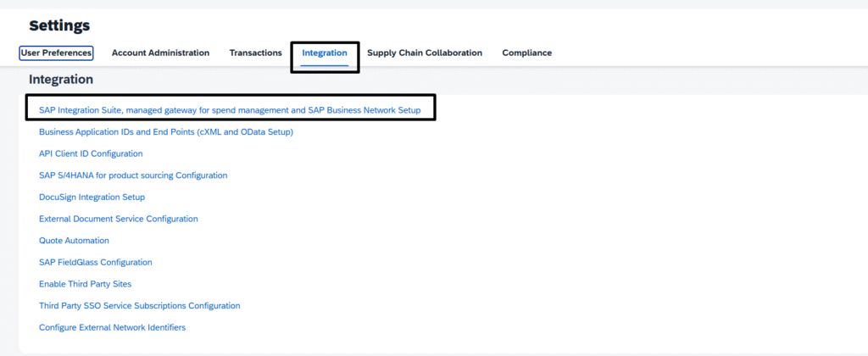This screenshot has width=868, height=356.
Task: Switch to the Account Administration tab
Action: [160, 53]
